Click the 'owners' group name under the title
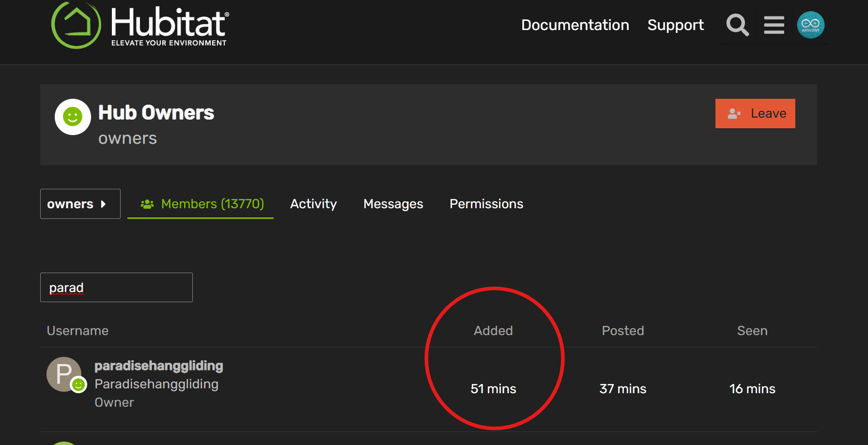Viewport: 868px width, 445px height. [x=127, y=138]
